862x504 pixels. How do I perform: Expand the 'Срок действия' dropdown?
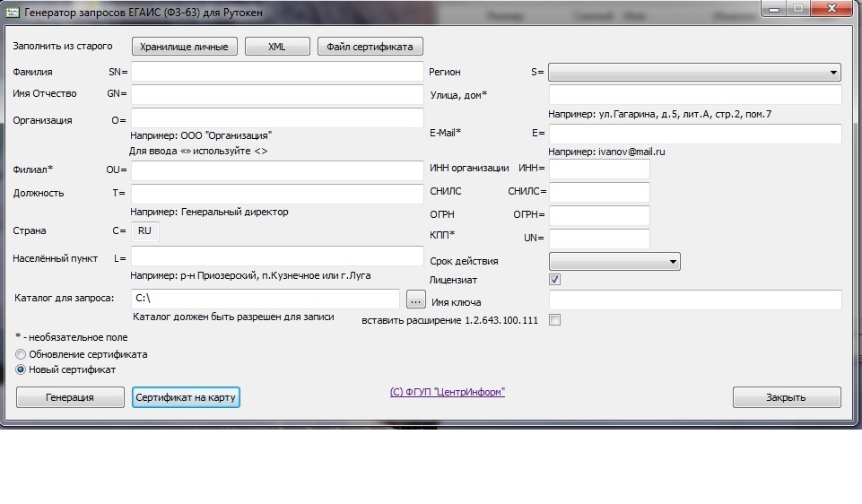tap(614, 262)
